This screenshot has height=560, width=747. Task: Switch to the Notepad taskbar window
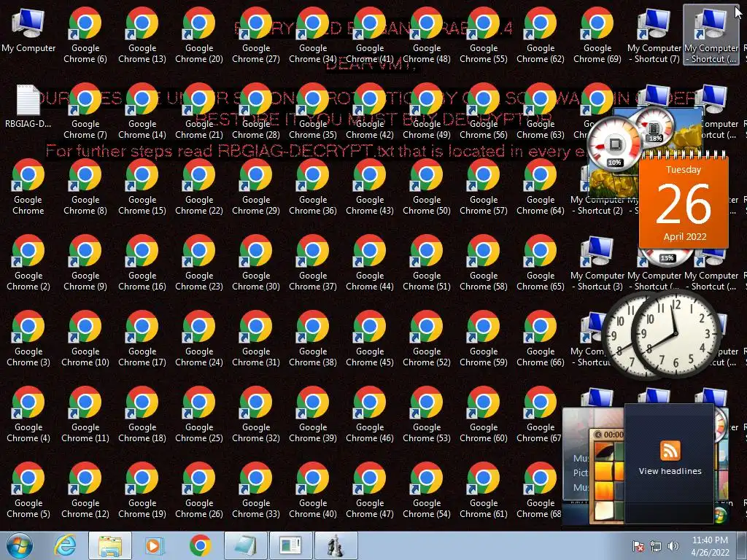[246, 545]
